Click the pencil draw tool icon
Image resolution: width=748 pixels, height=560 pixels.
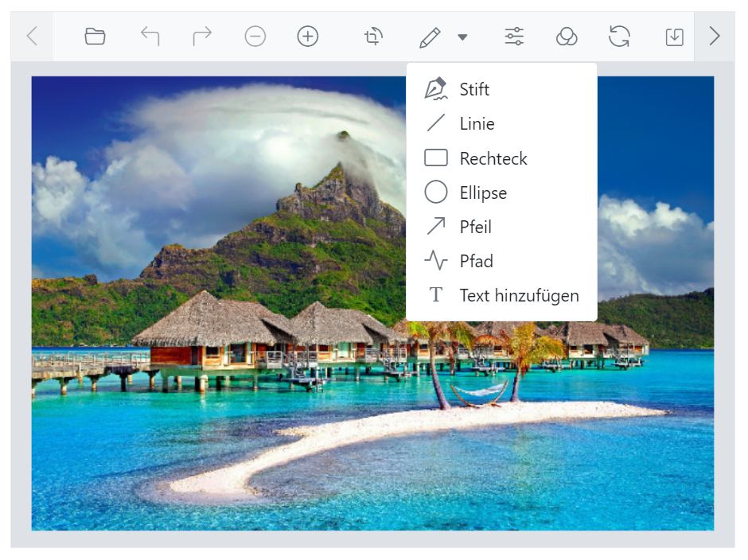pyautogui.click(x=430, y=37)
